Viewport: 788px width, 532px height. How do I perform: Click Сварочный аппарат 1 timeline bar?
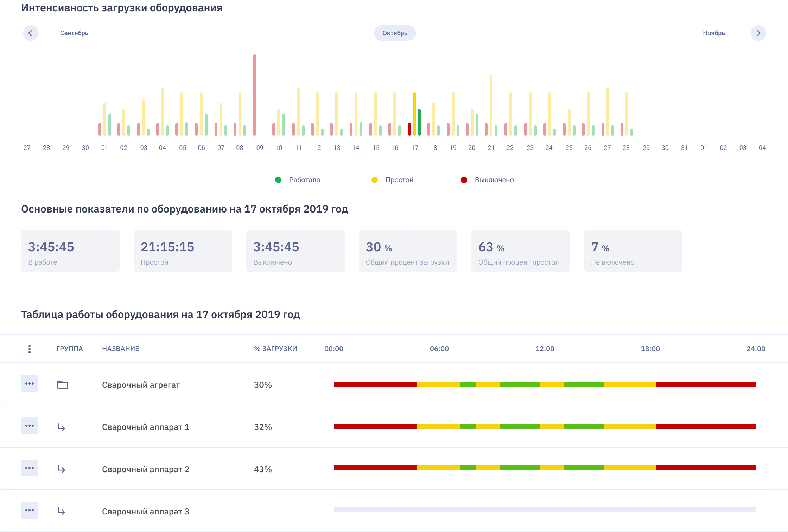tap(545, 426)
